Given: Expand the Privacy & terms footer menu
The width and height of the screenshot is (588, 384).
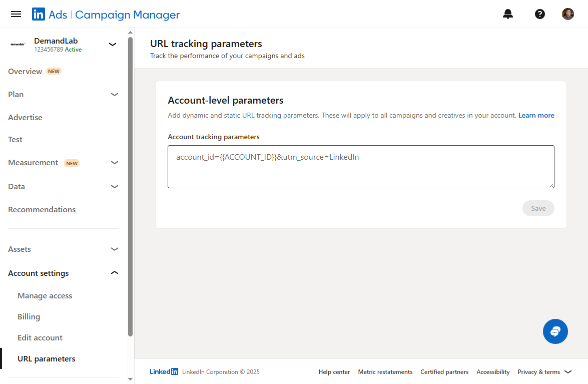Looking at the screenshot, I should coord(567,372).
